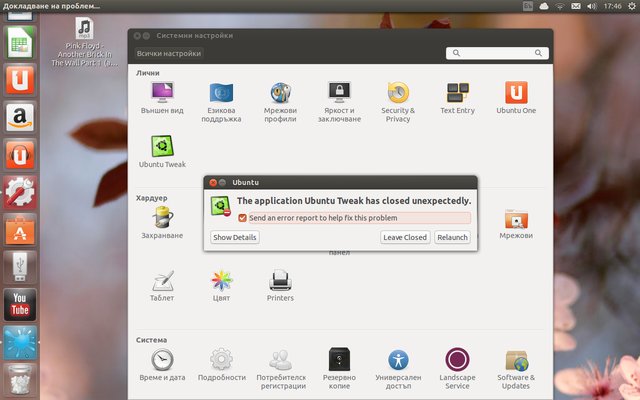This screenshot has height=400, width=640.
Task: Click the settings search field
Action: 497,53
